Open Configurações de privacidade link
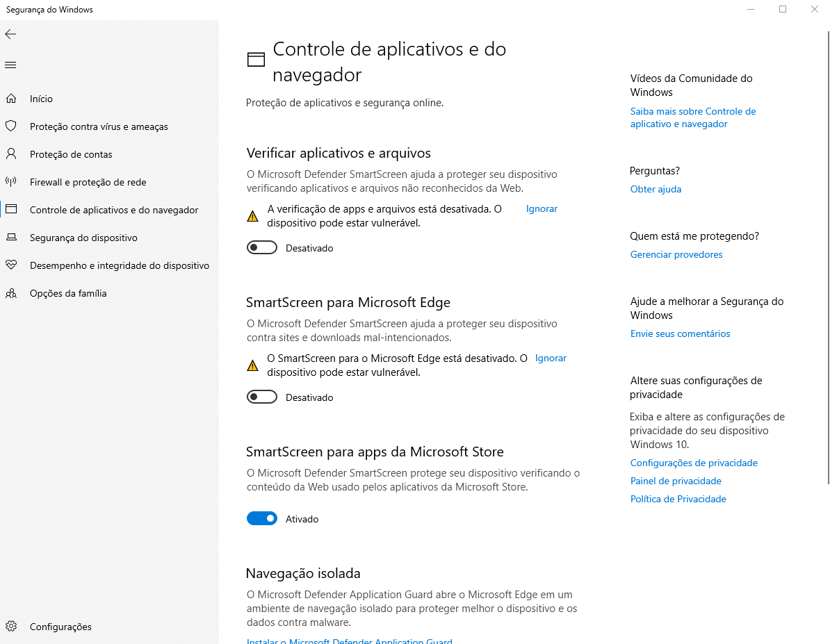The image size is (830, 644). [694, 463]
